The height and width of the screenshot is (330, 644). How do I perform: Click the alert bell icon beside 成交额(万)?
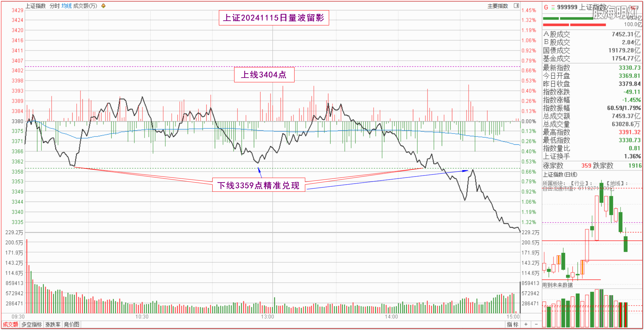[103, 6]
